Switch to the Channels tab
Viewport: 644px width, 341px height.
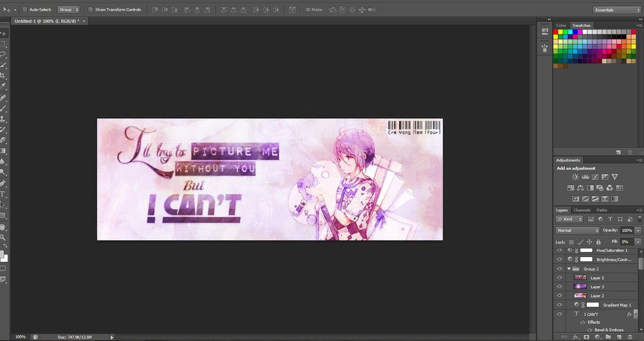pos(582,210)
